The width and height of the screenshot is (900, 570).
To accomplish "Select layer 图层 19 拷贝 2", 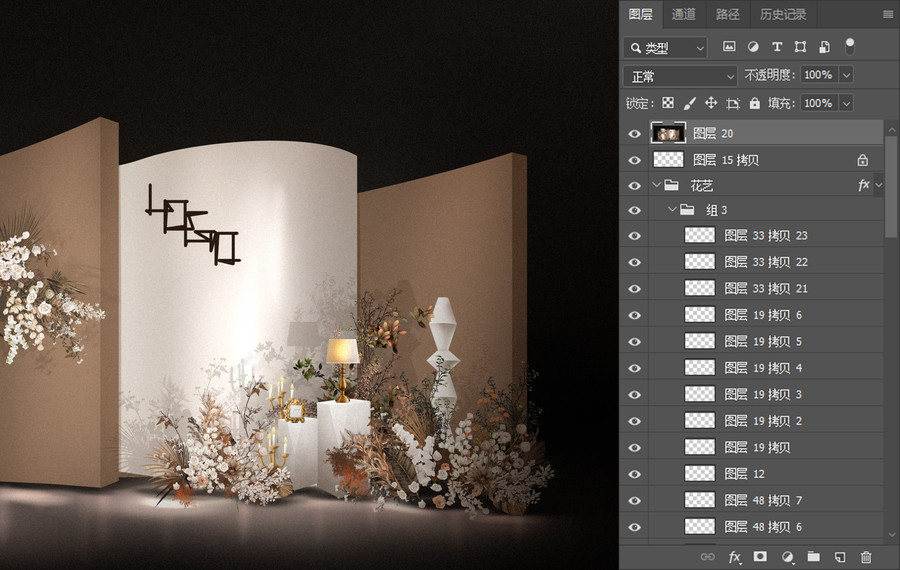I will pos(766,421).
